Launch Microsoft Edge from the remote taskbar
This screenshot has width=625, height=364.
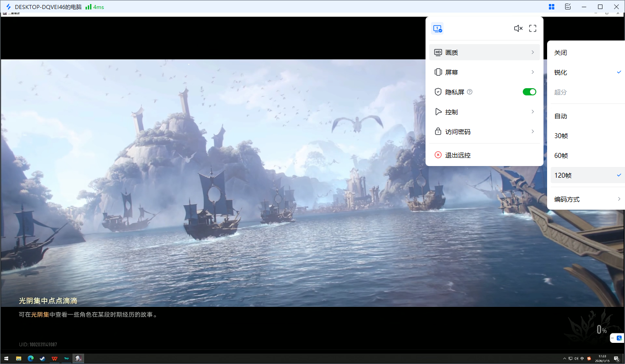(31, 359)
